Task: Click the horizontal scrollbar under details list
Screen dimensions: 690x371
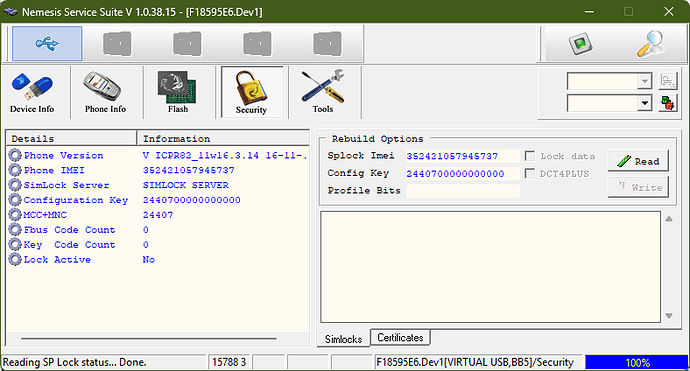Action: (x=149, y=338)
